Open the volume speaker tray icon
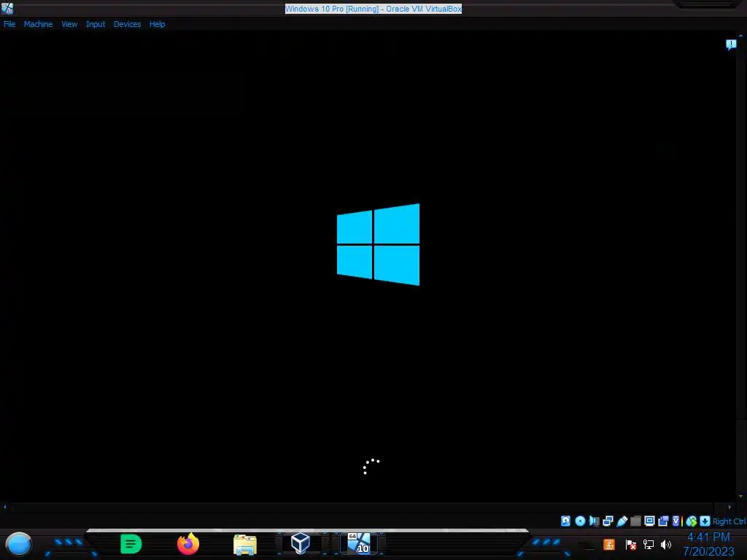 (x=666, y=544)
